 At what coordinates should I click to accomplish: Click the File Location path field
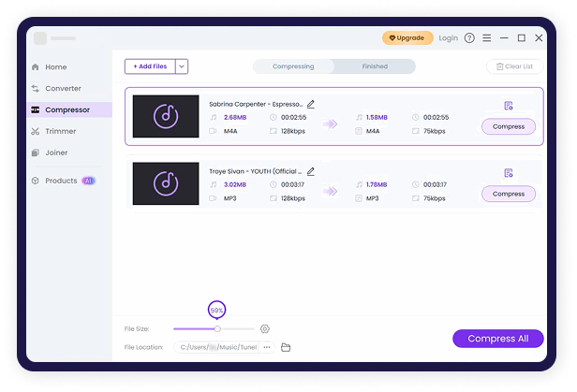click(213, 347)
